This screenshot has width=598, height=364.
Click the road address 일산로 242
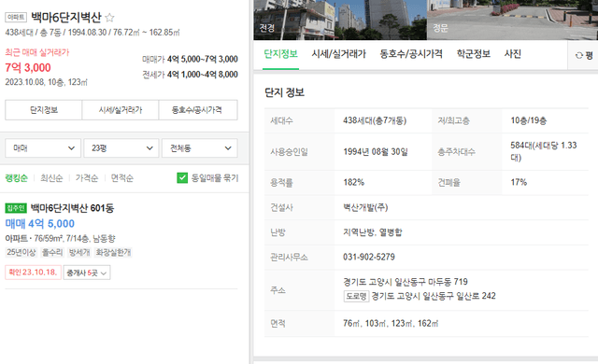click(x=475, y=296)
